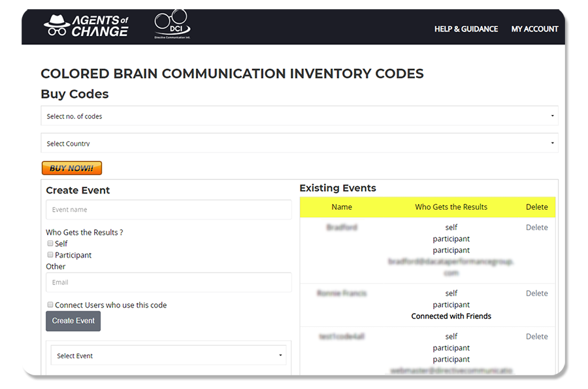Enable the Participant results checkbox

(x=50, y=255)
